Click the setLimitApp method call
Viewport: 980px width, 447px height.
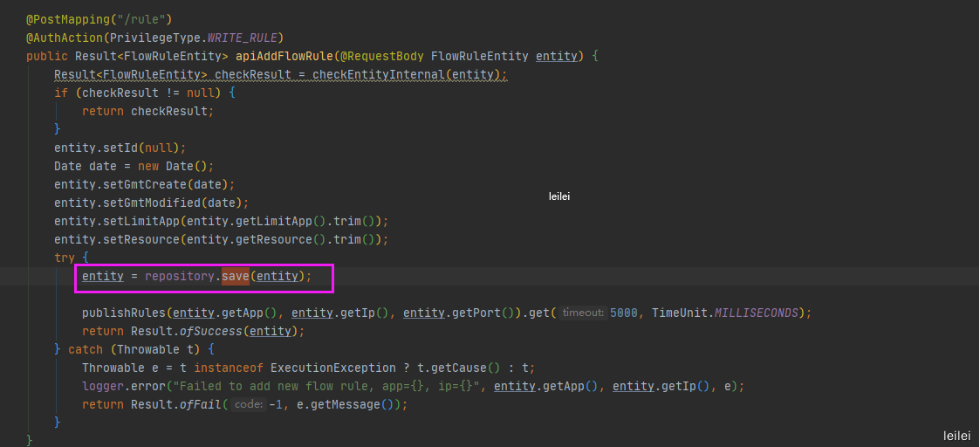tap(141, 221)
